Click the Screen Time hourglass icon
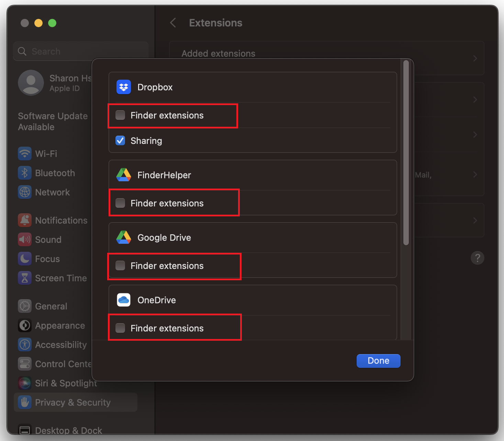 point(25,278)
